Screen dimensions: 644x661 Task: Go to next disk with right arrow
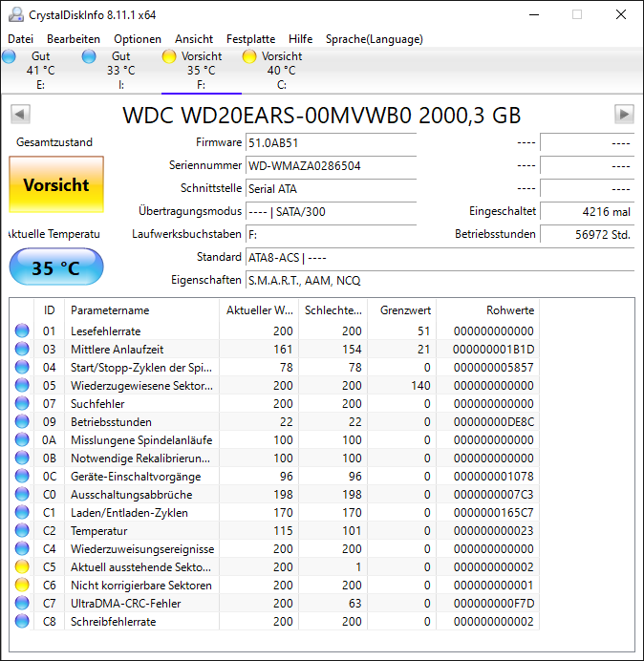pos(624,115)
